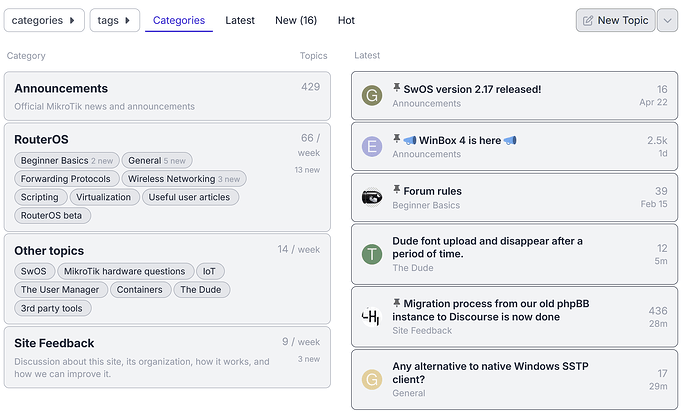Viewport: 690px width, 411px height.
Task: Click the green G avatar on SwOS post
Action: [x=372, y=96]
